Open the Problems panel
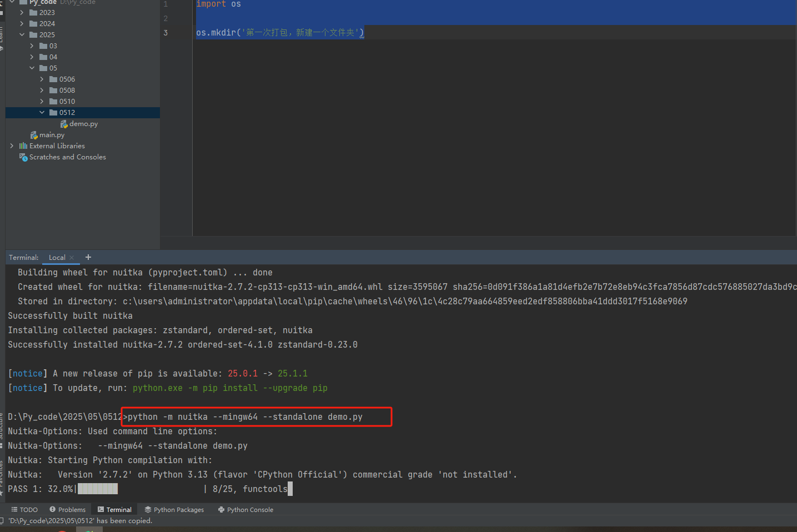This screenshot has height=532, width=797. (x=68, y=509)
